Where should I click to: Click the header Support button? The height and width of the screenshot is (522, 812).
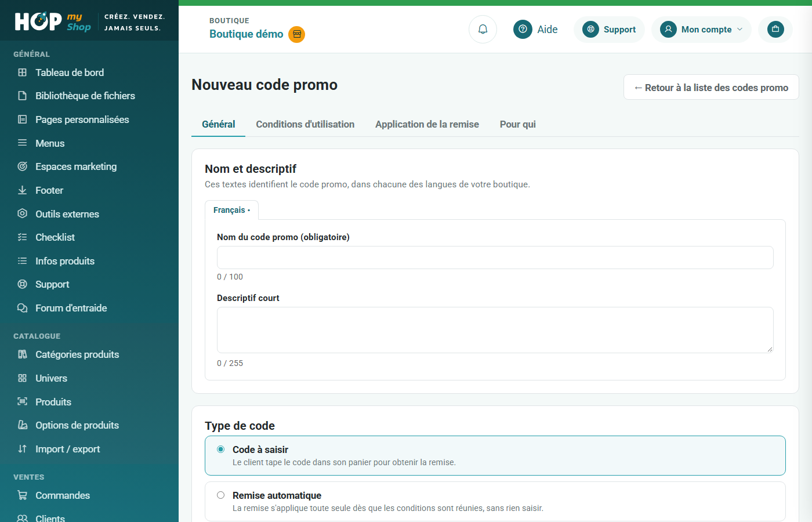click(609, 29)
